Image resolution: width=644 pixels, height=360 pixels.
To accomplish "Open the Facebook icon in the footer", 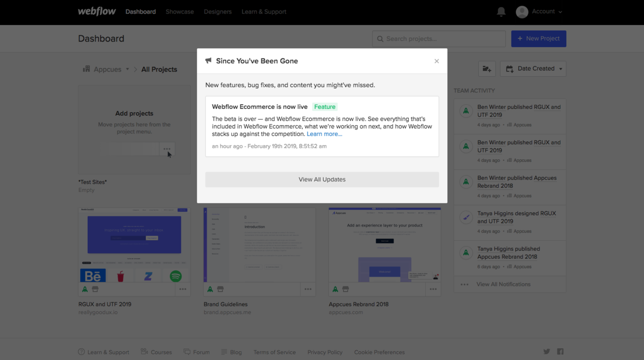I will coord(560,352).
